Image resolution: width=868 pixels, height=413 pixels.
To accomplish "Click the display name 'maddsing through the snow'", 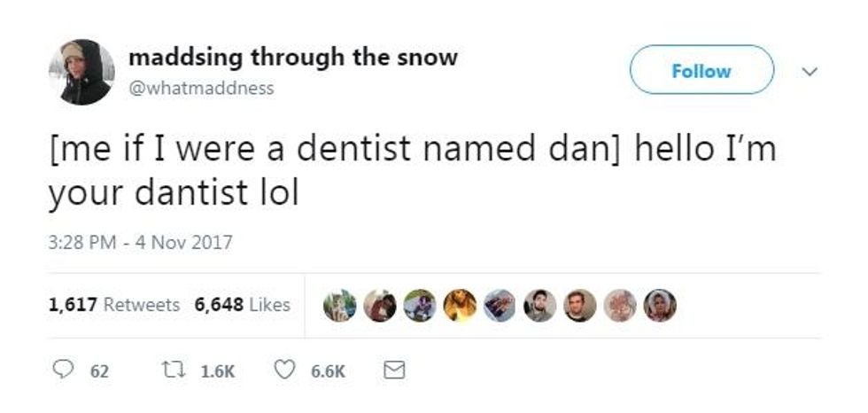I will tap(293, 58).
